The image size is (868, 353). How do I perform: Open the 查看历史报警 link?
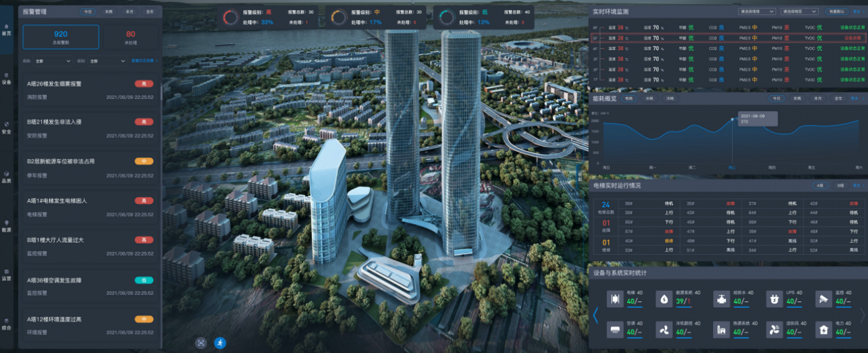coord(144,61)
